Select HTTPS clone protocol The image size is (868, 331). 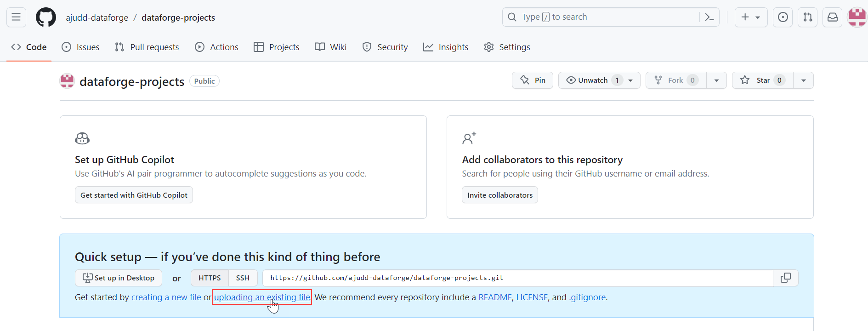pos(210,278)
